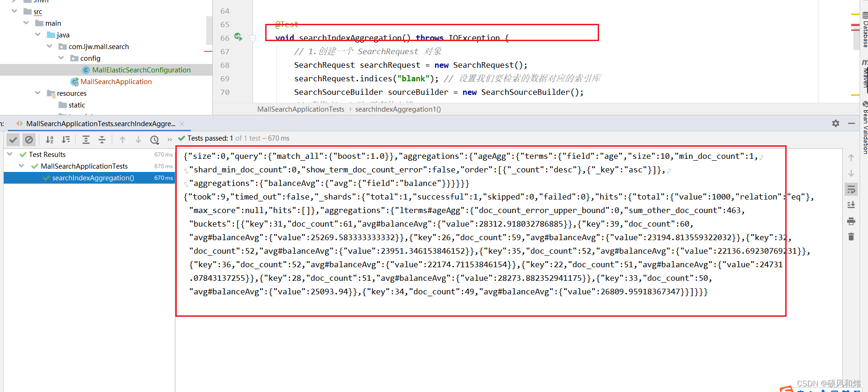Viewport: 868px width, 392px height.
Task: Click searchIndexAggregation1() breadcrumb
Action: point(398,109)
